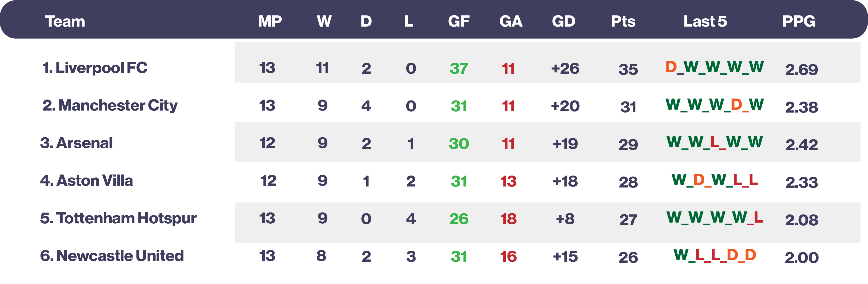Click the Aston Villa team name
Image resolution: width=868 pixels, height=284 pixels.
pyautogui.click(x=87, y=181)
